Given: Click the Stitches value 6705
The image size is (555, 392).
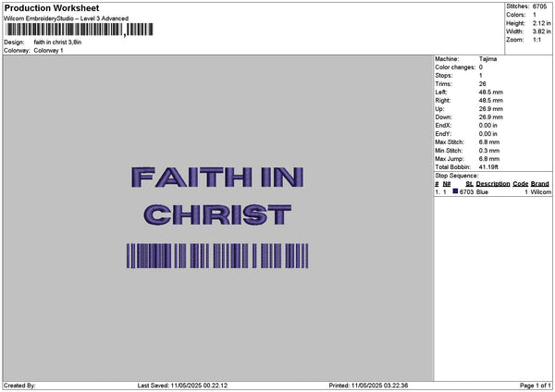Looking at the screenshot, I should click(539, 6).
